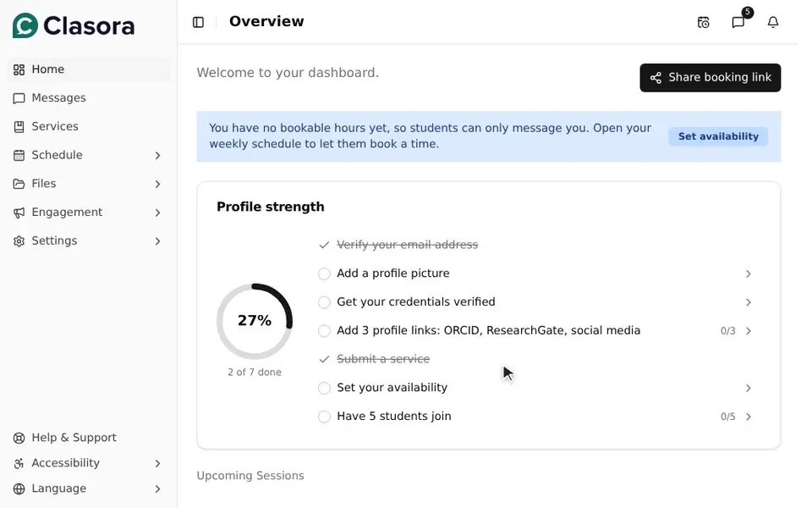This screenshot has height=508, width=812.
Task: Open the calendar clock icon in header
Action: tap(703, 22)
